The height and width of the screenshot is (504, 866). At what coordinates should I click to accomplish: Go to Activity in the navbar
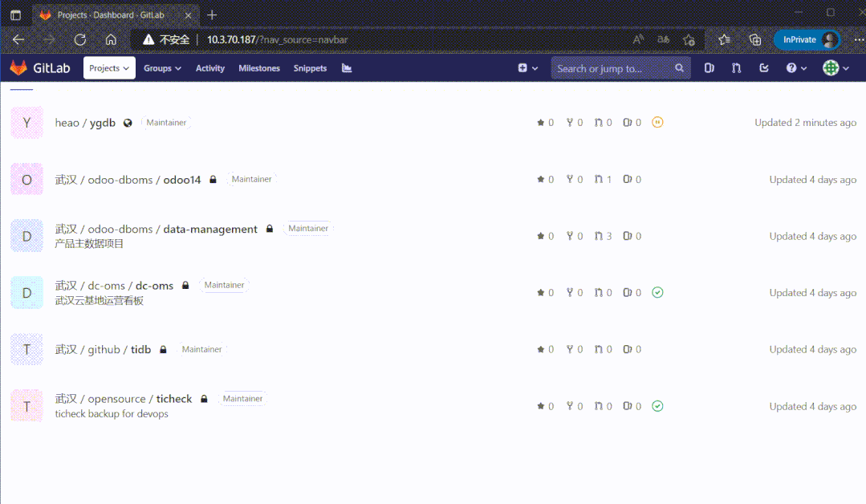pyautogui.click(x=210, y=68)
